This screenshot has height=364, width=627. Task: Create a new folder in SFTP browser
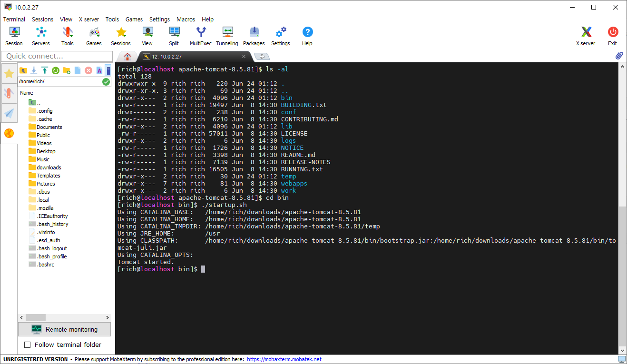coord(67,70)
